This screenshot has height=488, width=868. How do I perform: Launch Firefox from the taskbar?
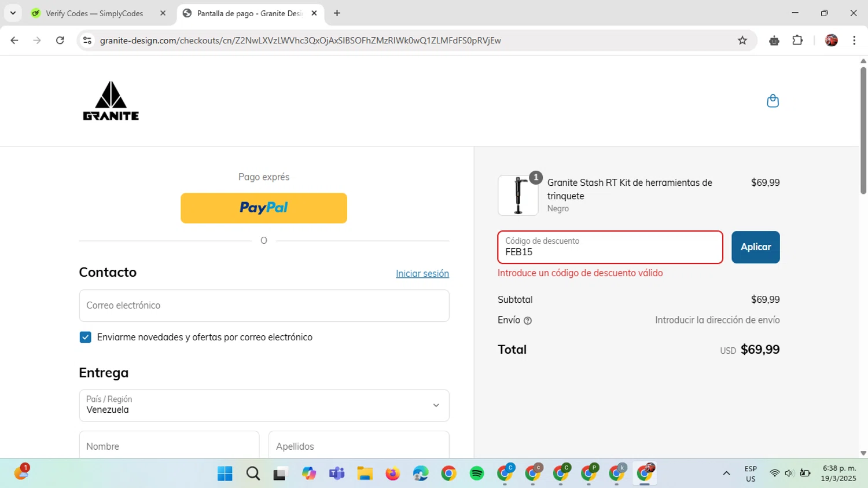tap(393, 474)
